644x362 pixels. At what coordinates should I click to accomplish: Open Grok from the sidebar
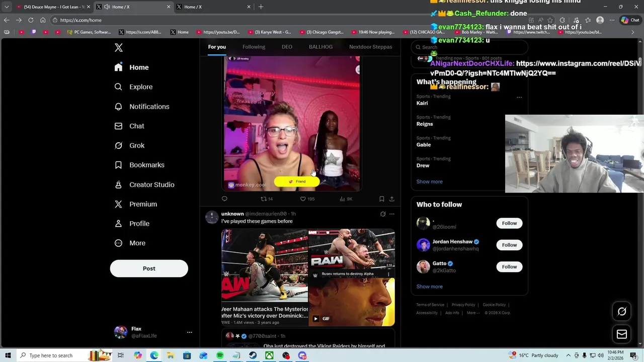(x=129, y=146)
